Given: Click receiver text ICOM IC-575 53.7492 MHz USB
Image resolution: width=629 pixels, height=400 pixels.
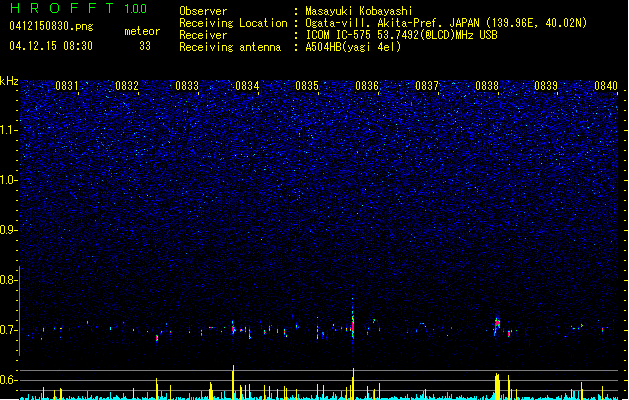Looking at the screenshot, I should [401, 35].
